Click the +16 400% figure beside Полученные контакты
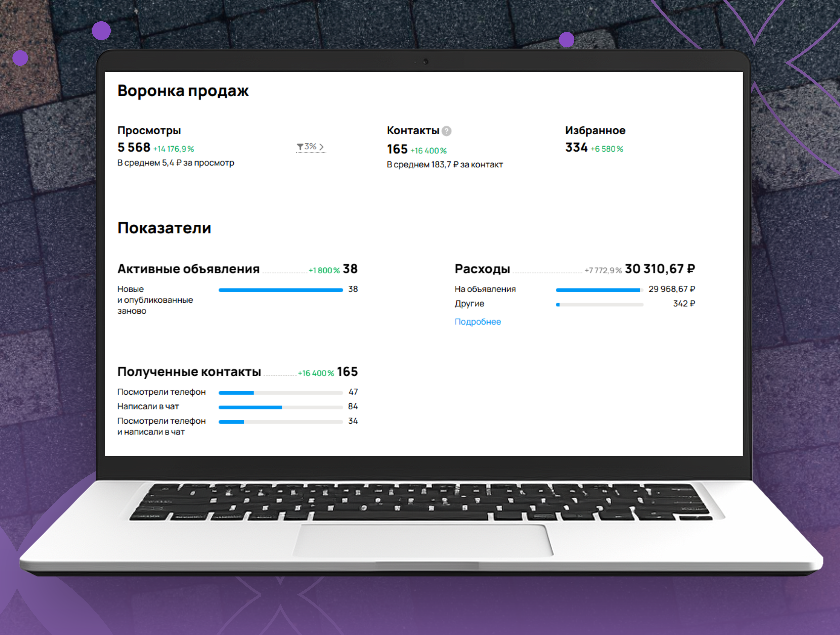This screenshot has width=840, height=635. click(x=316, y=373)
